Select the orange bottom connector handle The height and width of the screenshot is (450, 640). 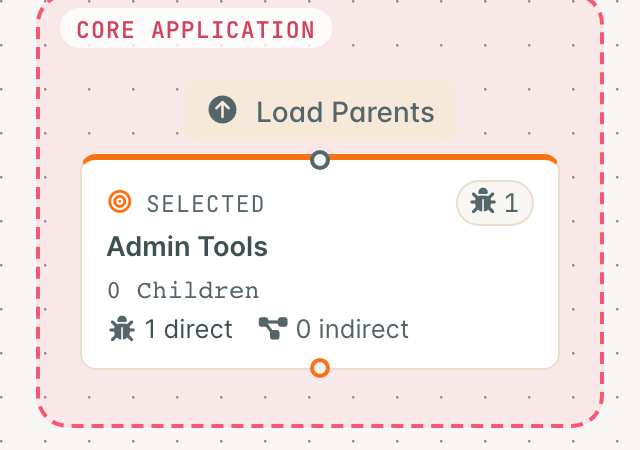click(x=320, y=368)
